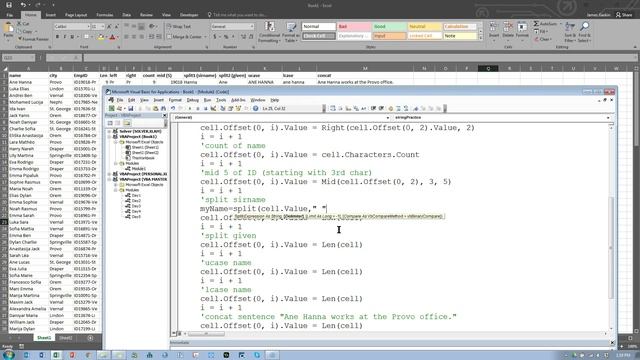Toggle Italic in Excel Font group
This screenshot has height=360, width=640.
(64, 37)
